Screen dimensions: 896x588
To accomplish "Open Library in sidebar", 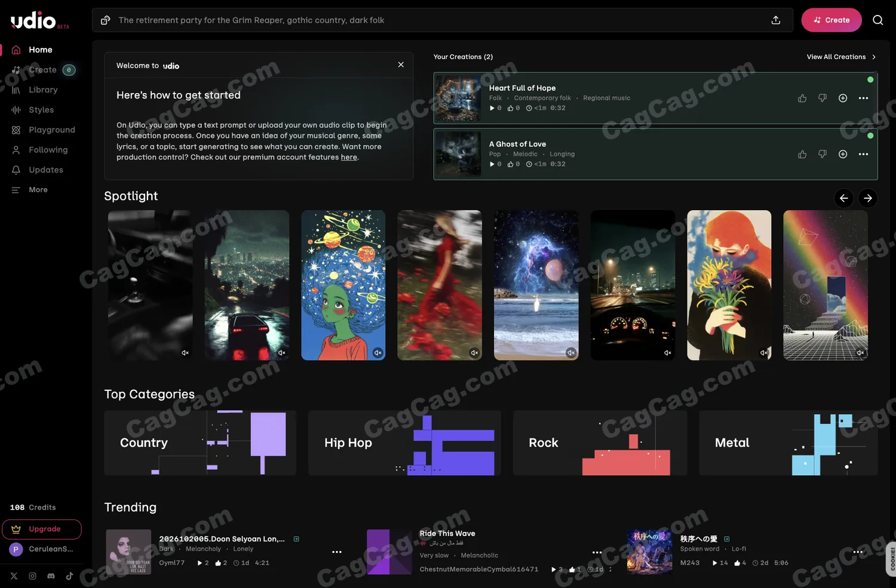I will point(43,90).
